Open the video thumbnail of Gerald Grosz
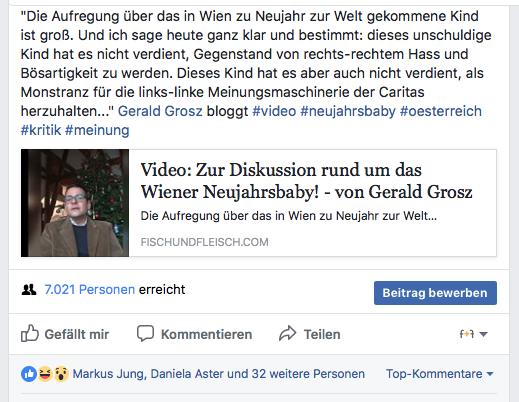 [x=75, y=203]
